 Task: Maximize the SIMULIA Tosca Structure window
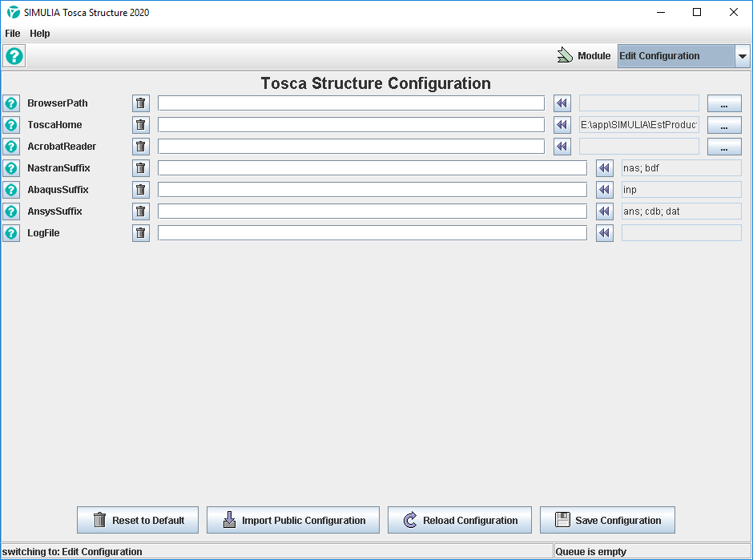tap(697, 13)
